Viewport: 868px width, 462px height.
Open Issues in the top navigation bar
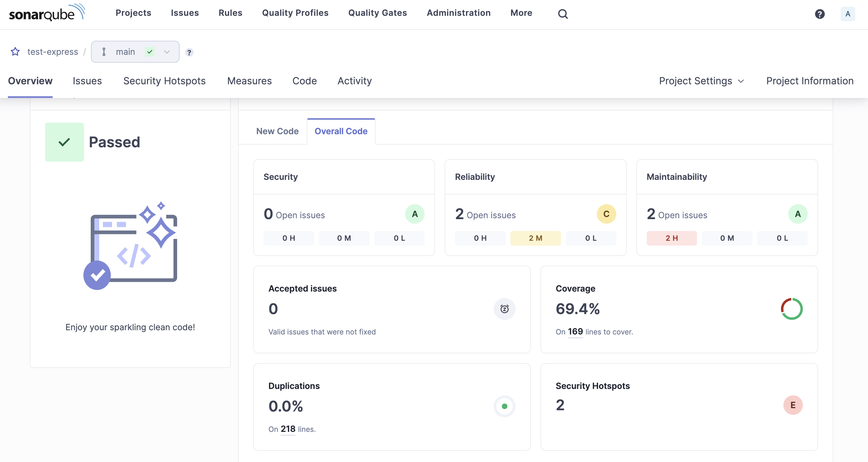[x=185, y=13]
